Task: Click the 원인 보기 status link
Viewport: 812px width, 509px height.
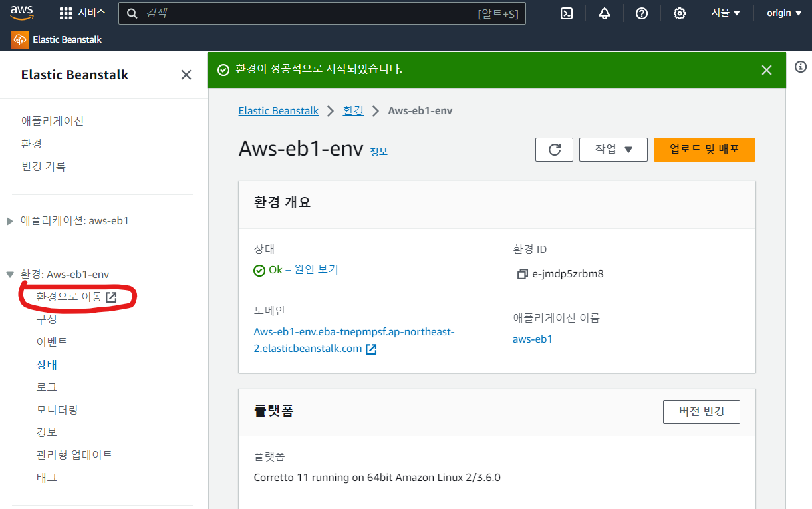Action: tap(317, 269)
